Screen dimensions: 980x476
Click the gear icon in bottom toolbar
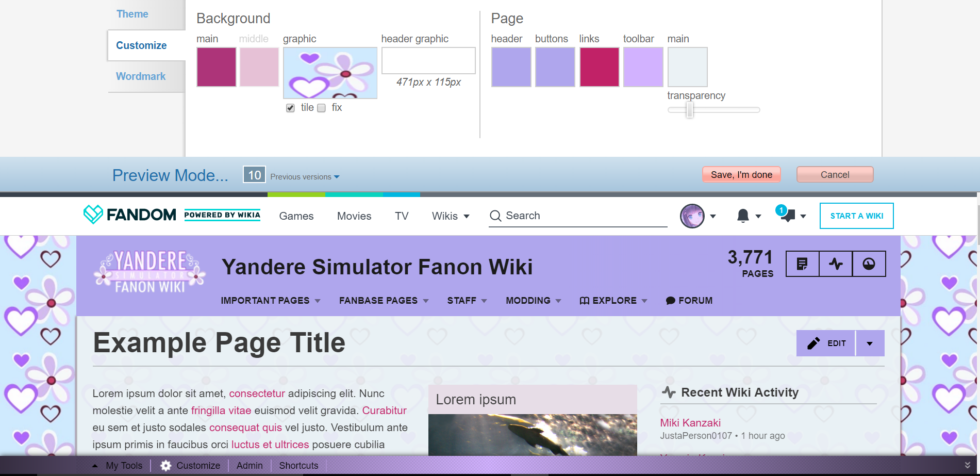(x=166, y=466)
